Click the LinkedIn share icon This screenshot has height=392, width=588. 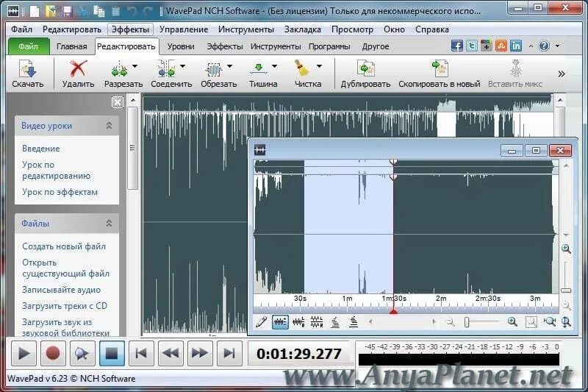tap(516, 46)
